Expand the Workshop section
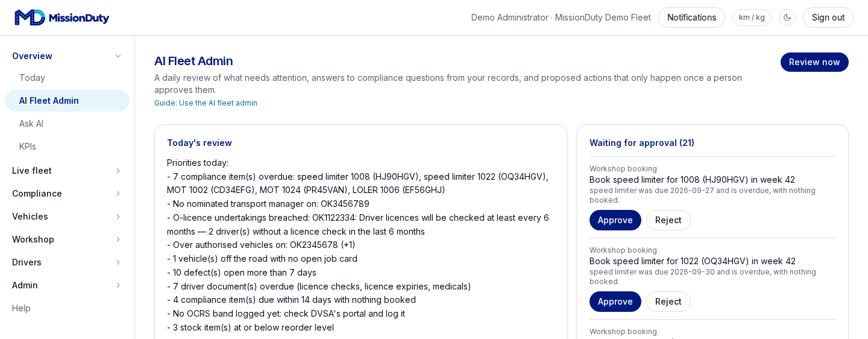The width and height of the screenshot is (868, 339). pos(67,239)
